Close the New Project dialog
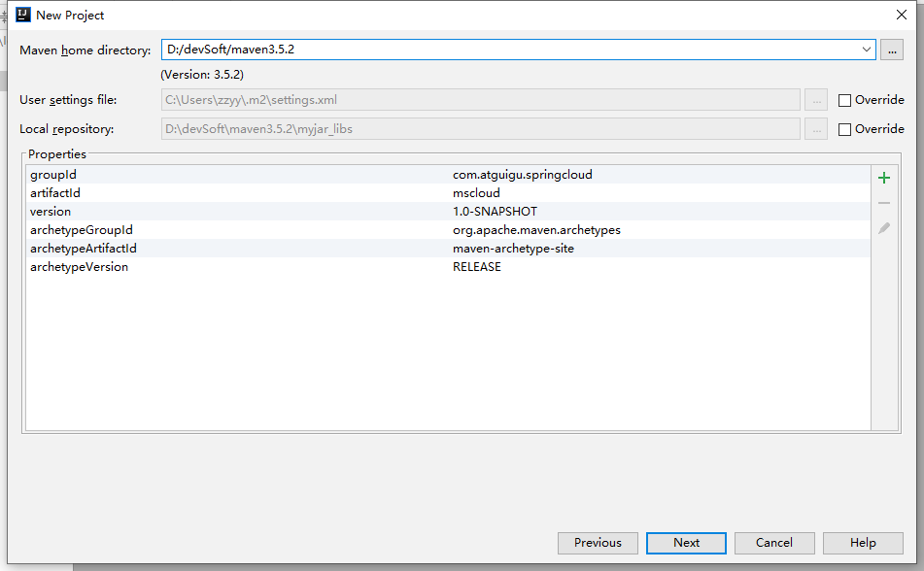Viewport: 924px width, 571px height. click(901, 15)
